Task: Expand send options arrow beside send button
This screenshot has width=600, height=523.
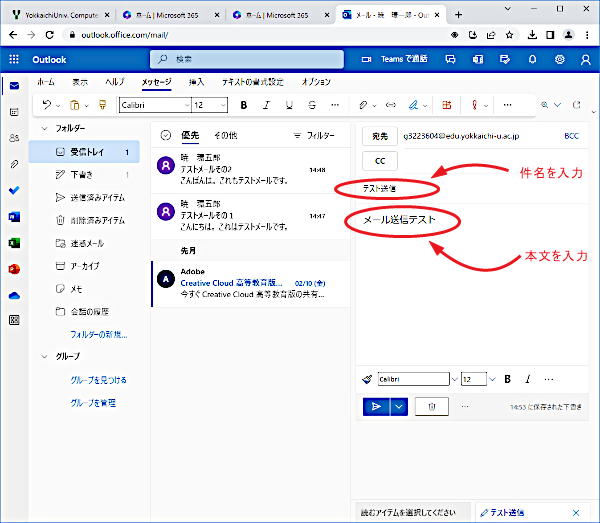Action: [399, 406]
